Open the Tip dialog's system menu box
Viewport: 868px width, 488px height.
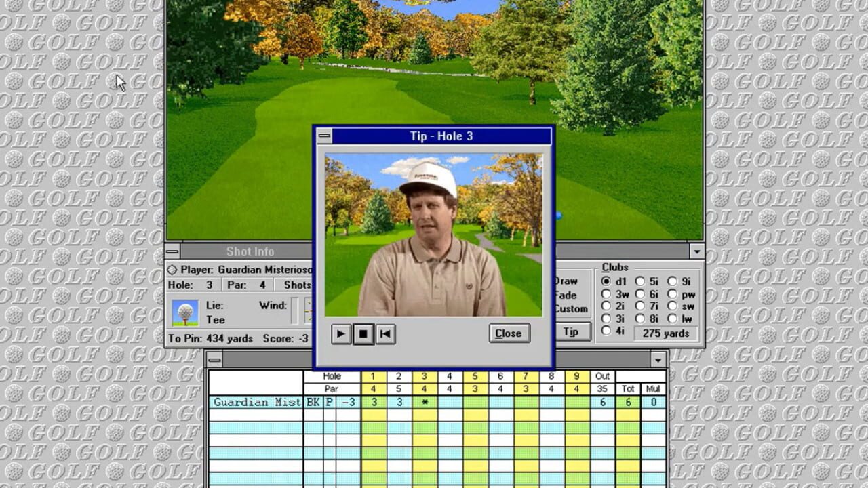point(324,136)
